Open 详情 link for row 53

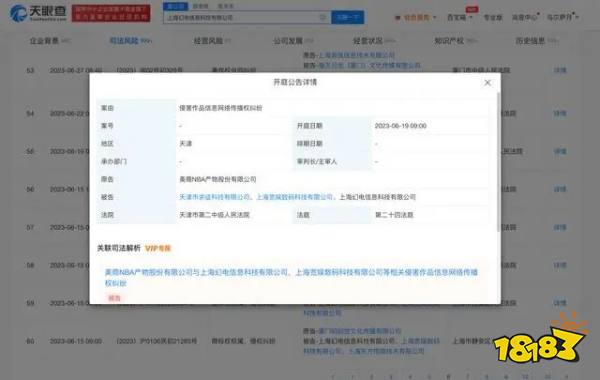coord(560,70)
